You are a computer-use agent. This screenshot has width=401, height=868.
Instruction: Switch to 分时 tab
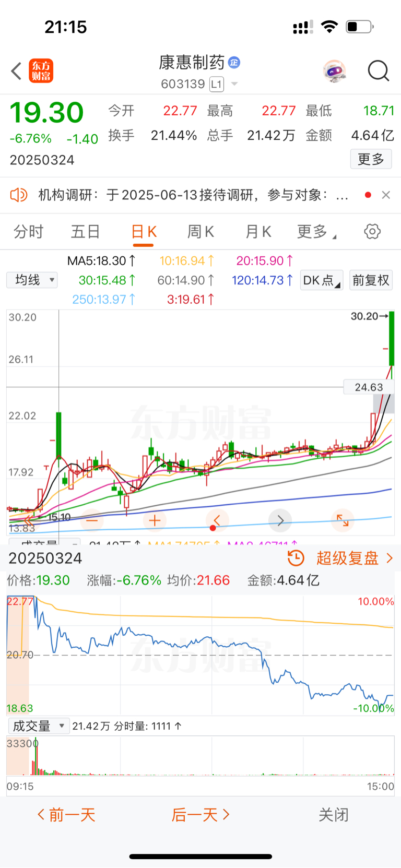[x=28, y=232]
